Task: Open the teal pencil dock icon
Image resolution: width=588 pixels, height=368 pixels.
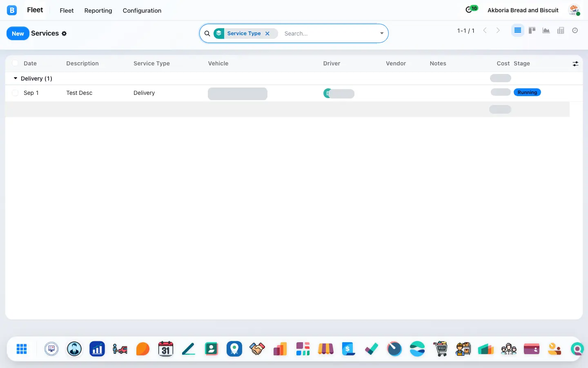Action: pyautogui.click(x=189, y=349)
